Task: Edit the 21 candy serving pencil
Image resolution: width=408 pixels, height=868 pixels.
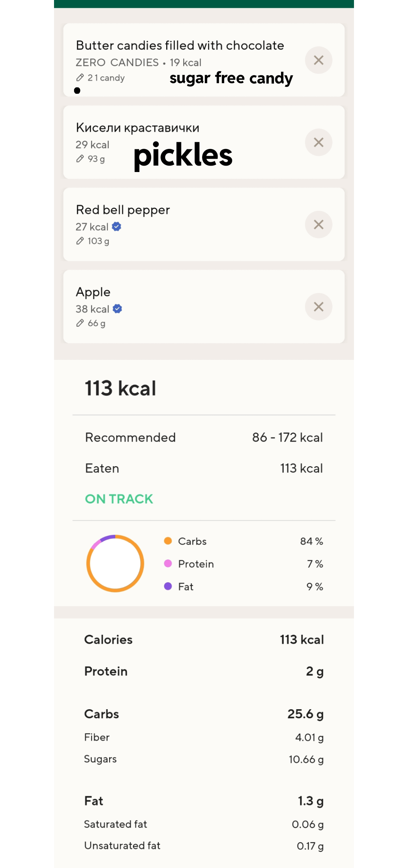Action: (x=80, y=78)
